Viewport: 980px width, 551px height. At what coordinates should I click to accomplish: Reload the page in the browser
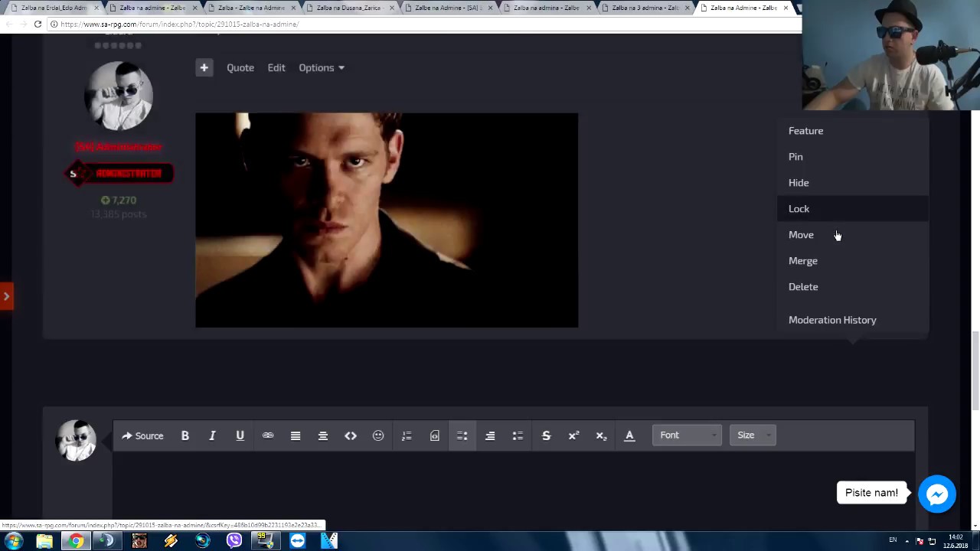(38, 24)
